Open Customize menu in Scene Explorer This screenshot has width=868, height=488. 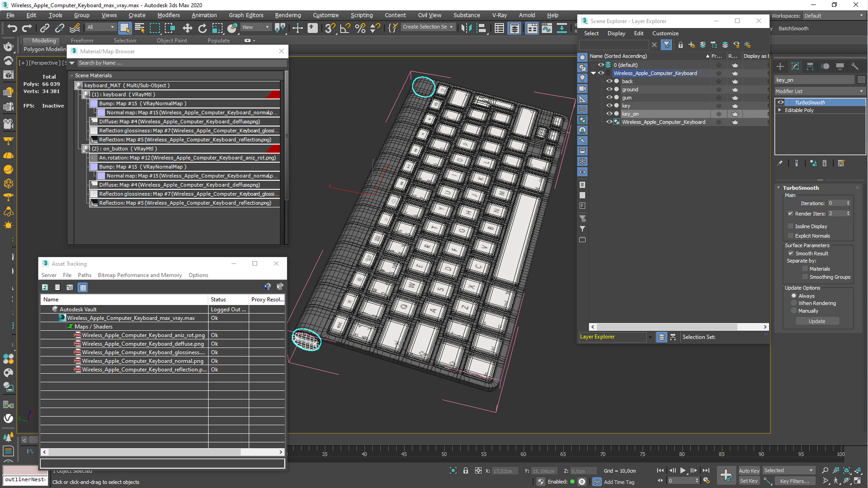(x=665, y=33)
